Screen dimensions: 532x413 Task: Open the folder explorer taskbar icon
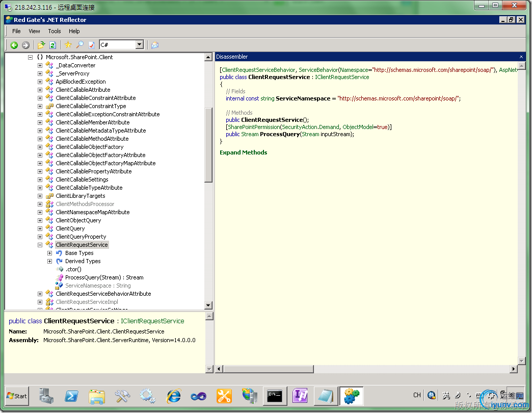(97, 396)
